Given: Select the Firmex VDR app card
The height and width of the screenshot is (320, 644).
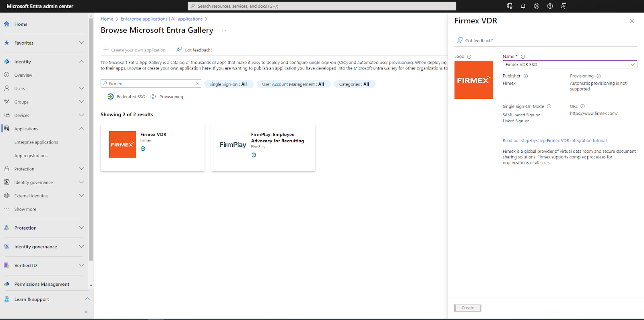Looking at the screenshot, I should pyautogui.click(x=153, y=148).
